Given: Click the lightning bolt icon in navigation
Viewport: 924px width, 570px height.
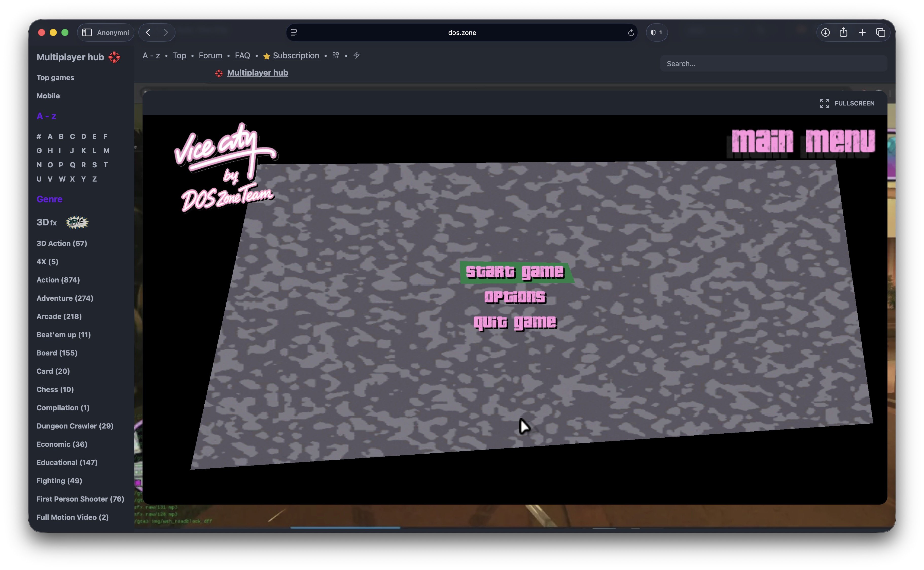Looking at the screenshot, I should pyautogui.click(x=356, y=56).
